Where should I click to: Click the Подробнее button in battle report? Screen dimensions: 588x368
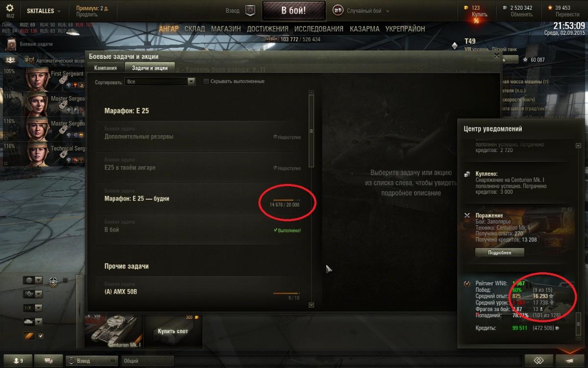pos(499,252)
